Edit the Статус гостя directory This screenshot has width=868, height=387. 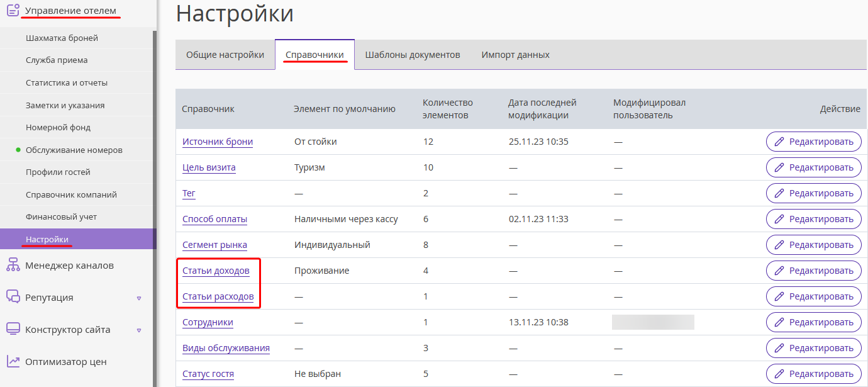tap(813, 374)
